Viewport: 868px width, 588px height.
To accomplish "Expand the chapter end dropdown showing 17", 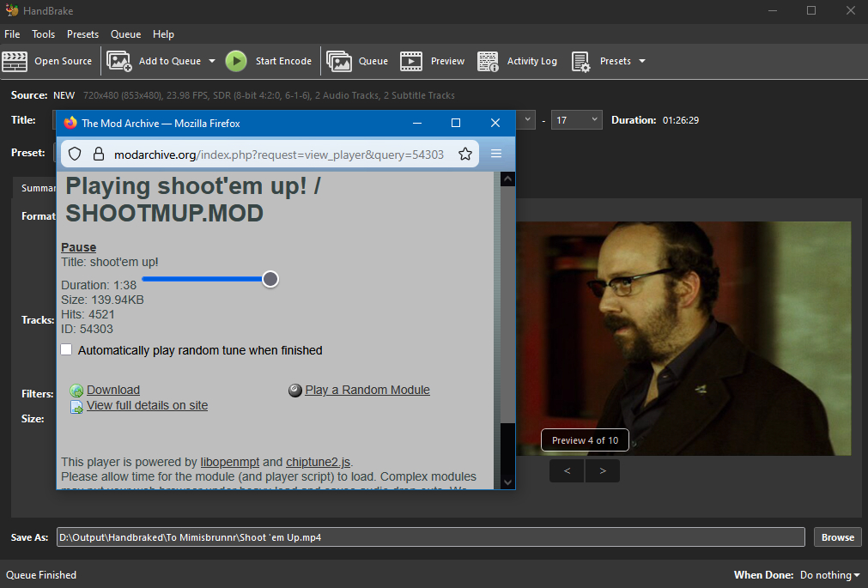I will coord(576,120).
